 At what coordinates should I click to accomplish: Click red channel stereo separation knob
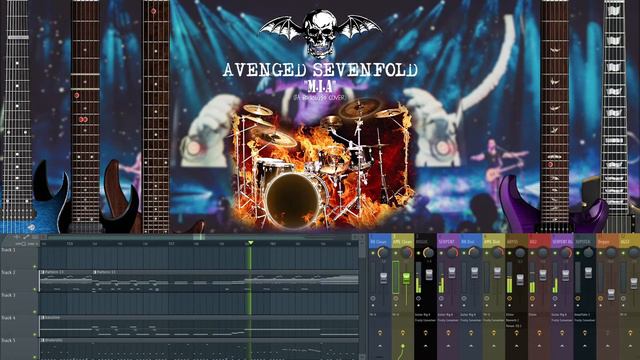tap(532, 298)
